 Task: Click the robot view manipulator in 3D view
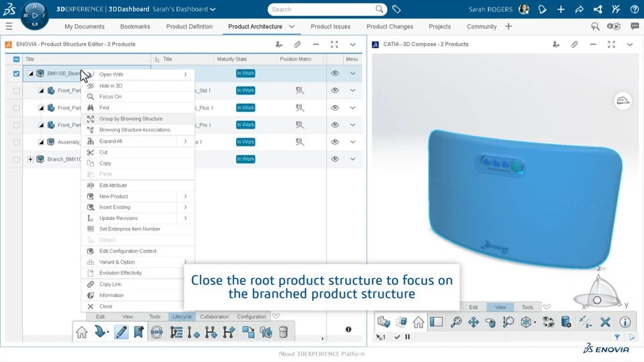coord(598,292)
